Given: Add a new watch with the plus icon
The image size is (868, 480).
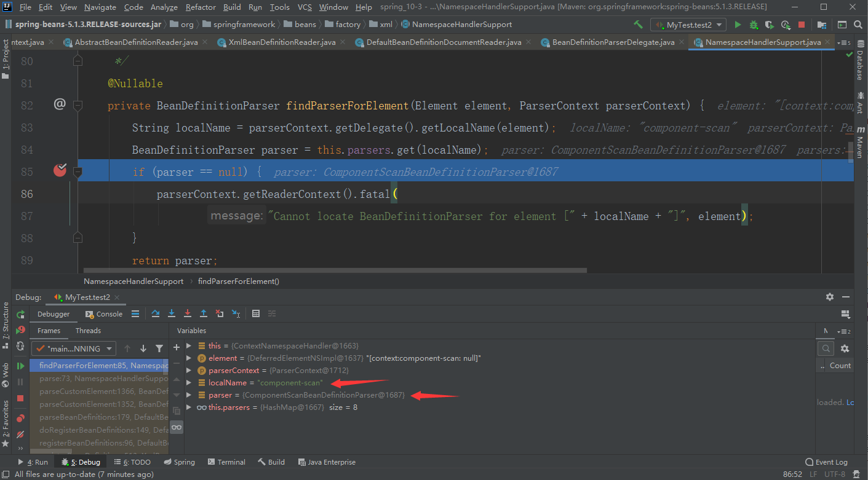Looking at the screenshot, I should point(177,347).
